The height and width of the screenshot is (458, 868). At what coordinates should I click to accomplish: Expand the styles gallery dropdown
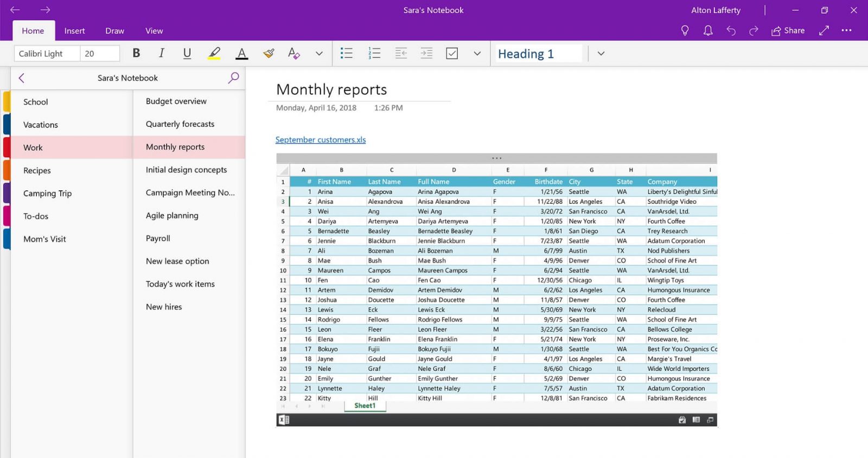[x=601, y=54]
